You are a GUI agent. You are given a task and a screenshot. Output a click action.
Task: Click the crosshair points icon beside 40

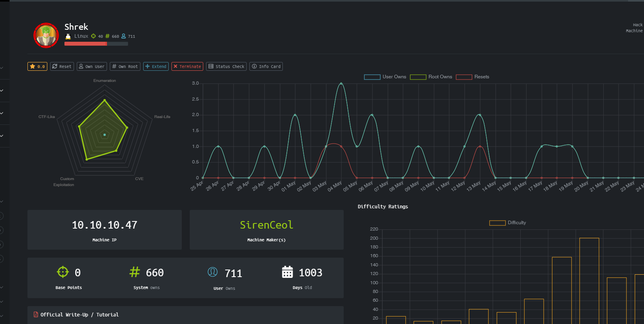coord(93,36)
